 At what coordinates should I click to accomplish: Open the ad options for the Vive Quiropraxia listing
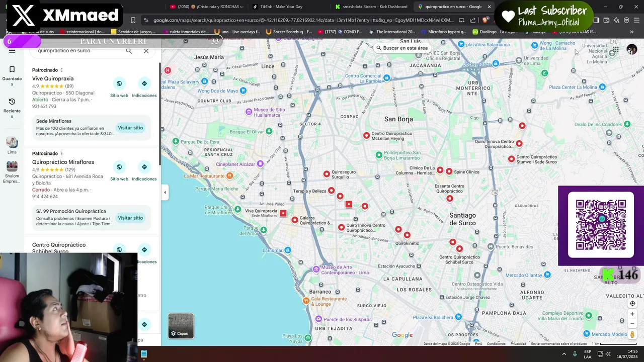click(62, 70)
